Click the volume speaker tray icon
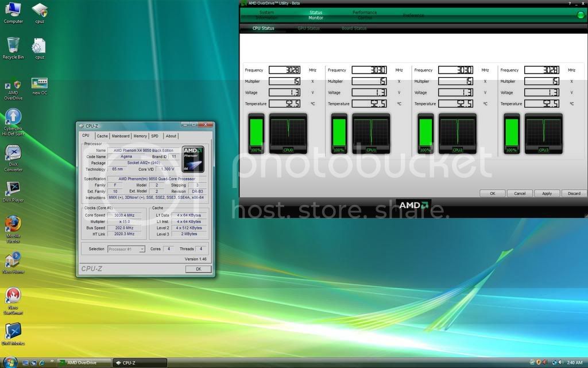 pyautogui.click(x=561, y=362)
